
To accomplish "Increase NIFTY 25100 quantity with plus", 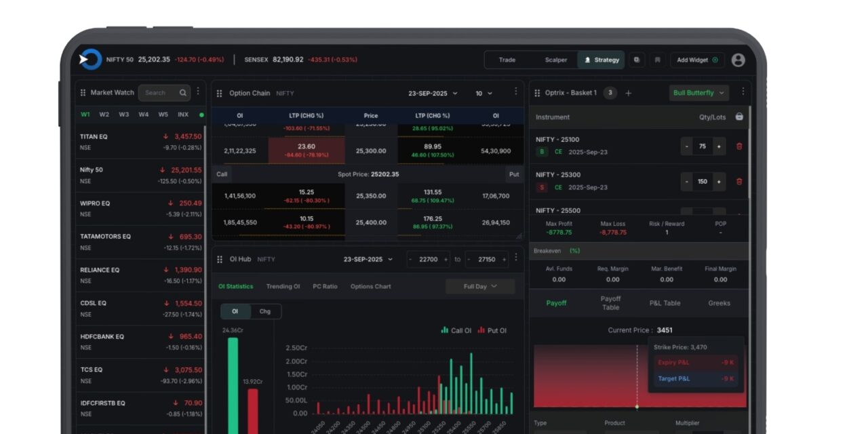I will pyautogui.click(x=719, y=146).
